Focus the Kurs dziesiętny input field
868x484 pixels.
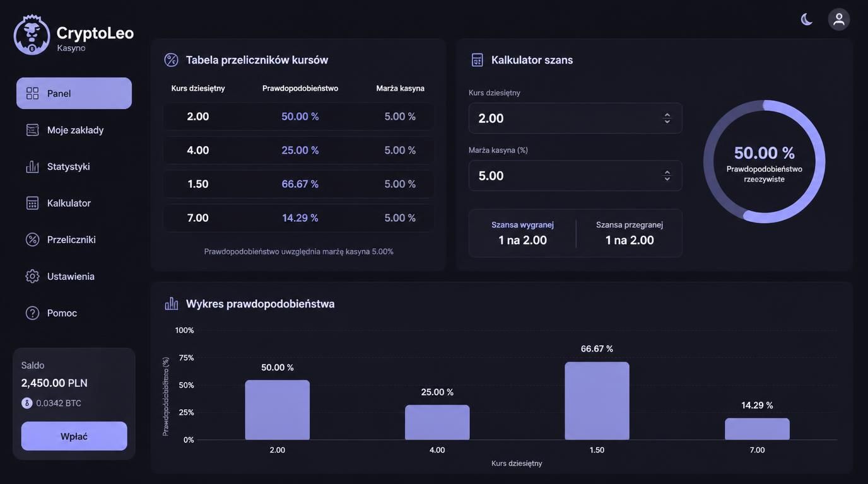tap(575, 118)
